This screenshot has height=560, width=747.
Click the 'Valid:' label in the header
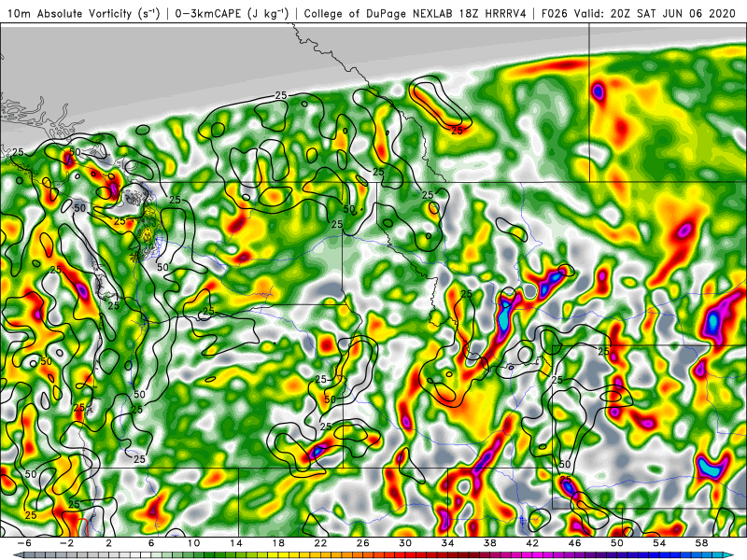589,13
